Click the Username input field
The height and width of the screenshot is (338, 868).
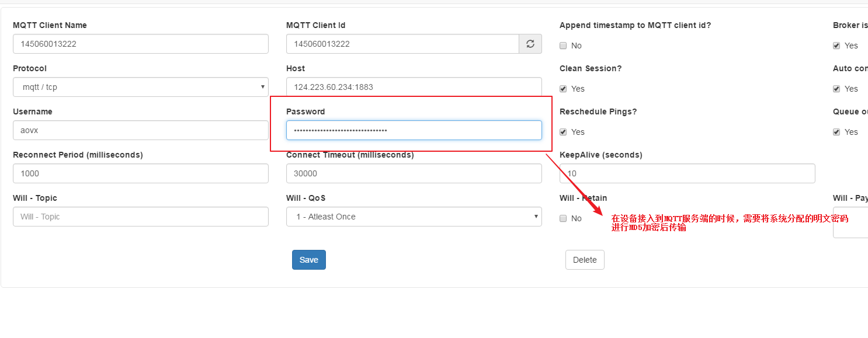(x=140, y=130)
